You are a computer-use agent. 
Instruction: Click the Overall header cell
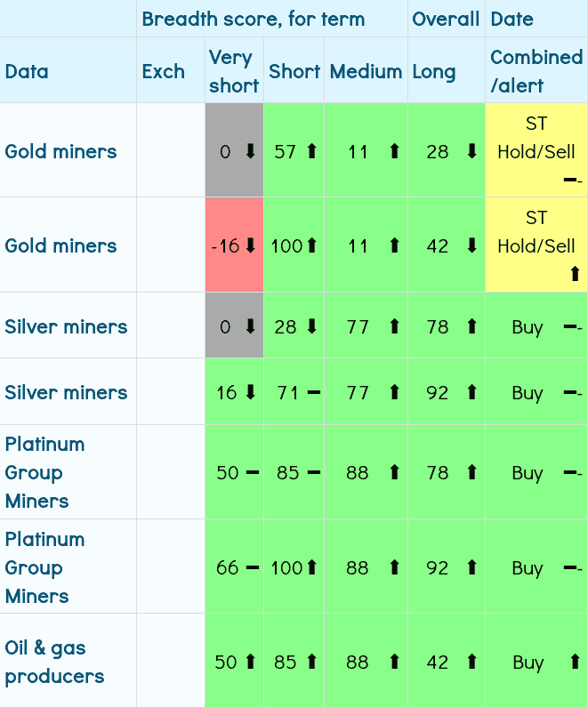pyautogui.click(x=447, y=19)
